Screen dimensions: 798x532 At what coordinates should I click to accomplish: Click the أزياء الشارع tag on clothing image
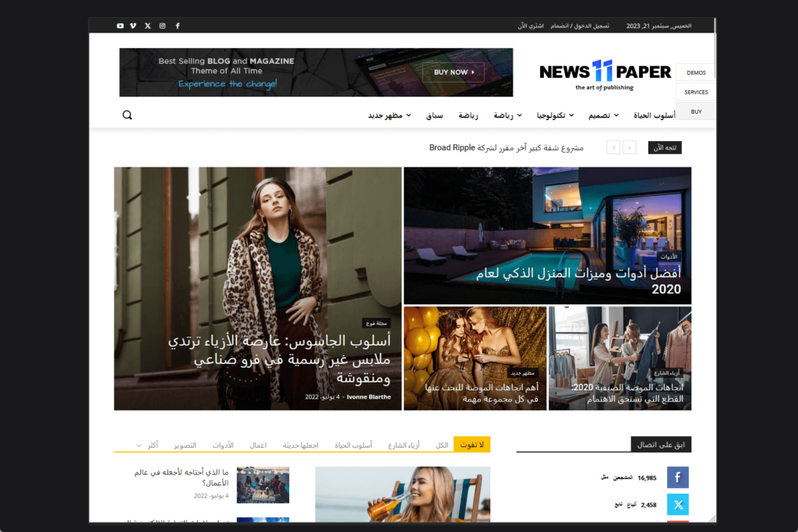(x=667, y=373)
